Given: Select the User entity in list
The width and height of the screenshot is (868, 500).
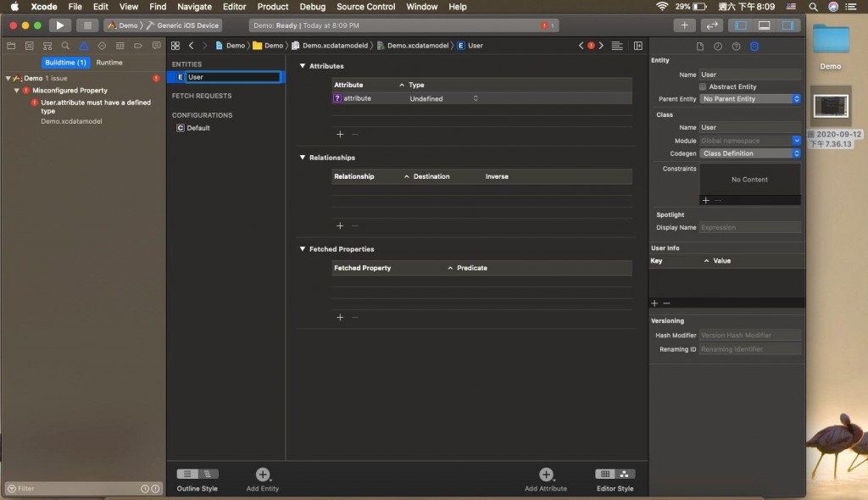Looking at the screenshot, I should 225,77.
